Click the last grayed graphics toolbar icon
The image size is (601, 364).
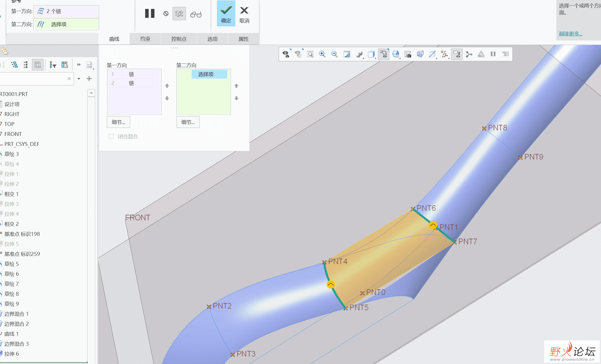tap(505, 54)
